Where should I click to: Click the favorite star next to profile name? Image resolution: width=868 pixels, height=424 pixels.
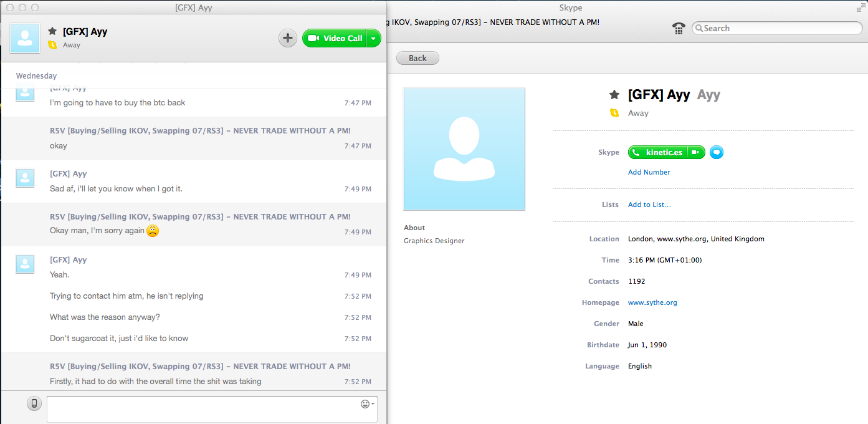coord(614,95)
